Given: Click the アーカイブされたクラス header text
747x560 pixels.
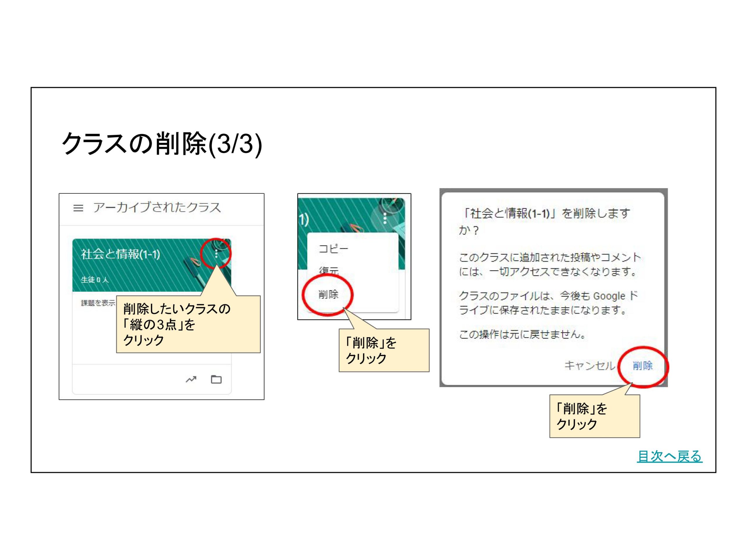Looking at the screenshot, I should [157, 207].
